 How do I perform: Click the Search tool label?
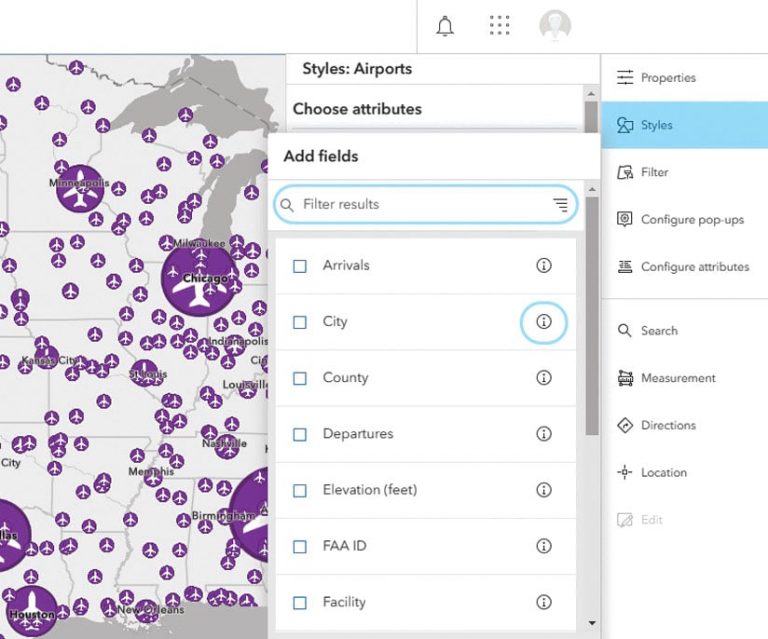tap(659, 331)
